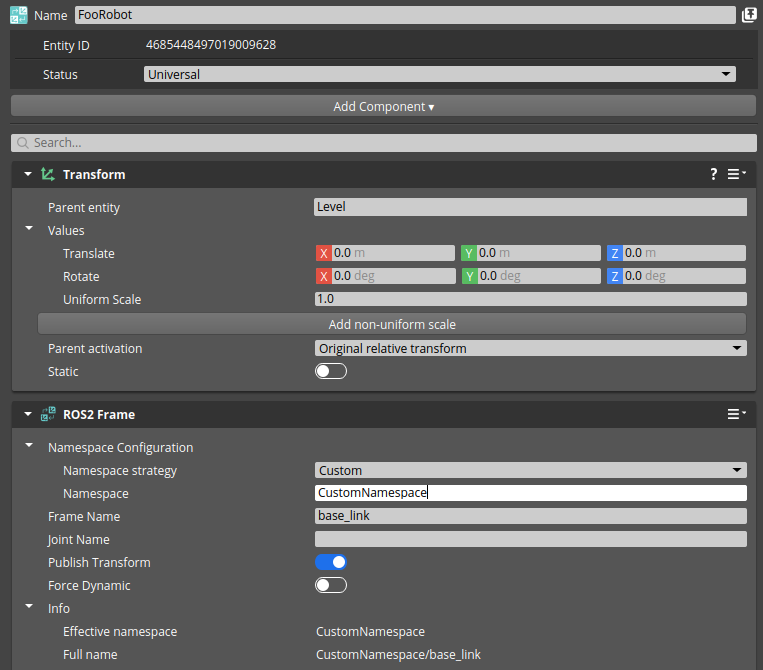This screenshot has height=670, width=763.
Task: Collapse the Info group
Action: pos(29,606)
